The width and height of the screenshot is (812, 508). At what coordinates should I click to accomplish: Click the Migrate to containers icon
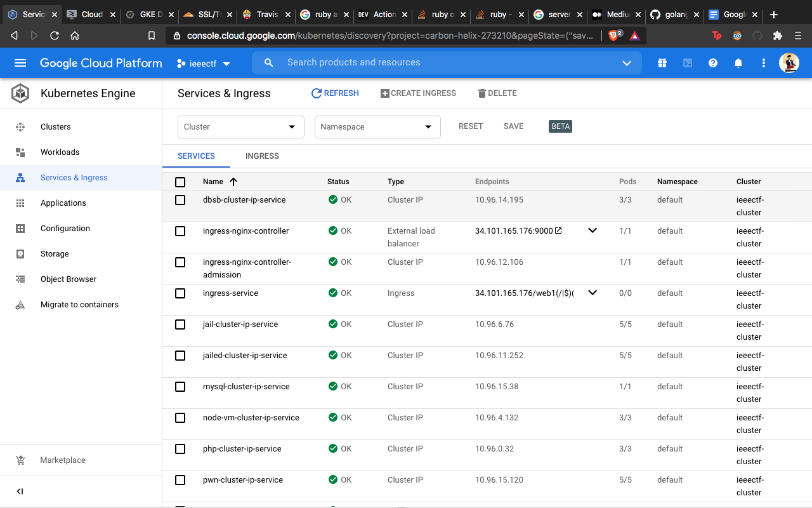(x=20, y=304)
